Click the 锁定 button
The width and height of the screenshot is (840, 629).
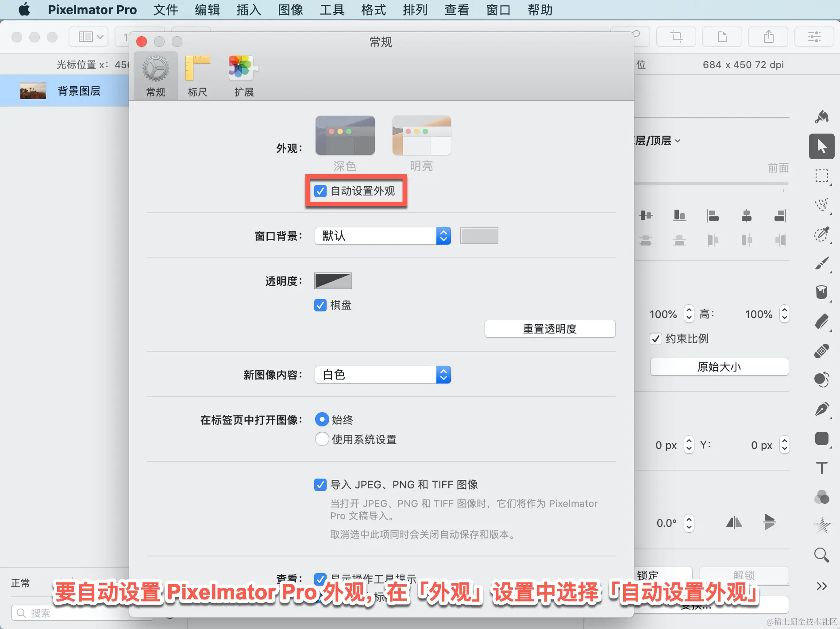tap(663, 575)
